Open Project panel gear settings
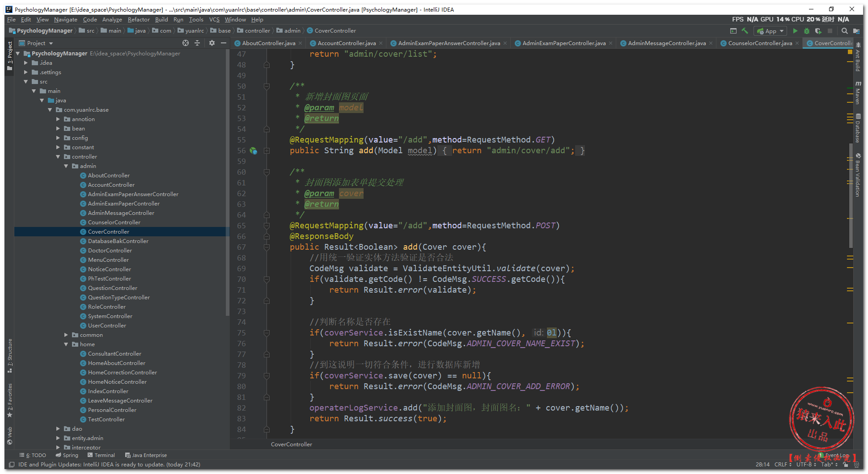Image resolution: width=868 pixels, height=474 pixels. coord(212,43)
